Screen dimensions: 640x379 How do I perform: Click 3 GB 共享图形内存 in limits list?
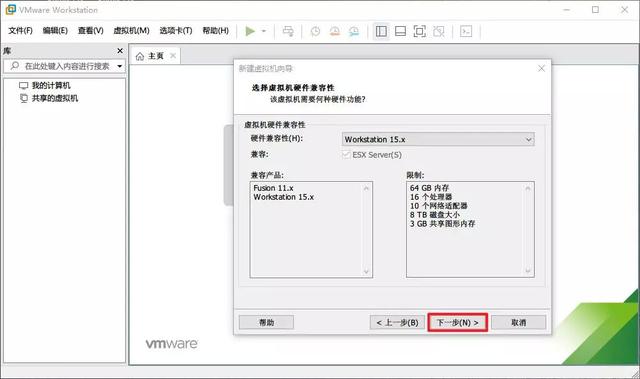[442, 224]
